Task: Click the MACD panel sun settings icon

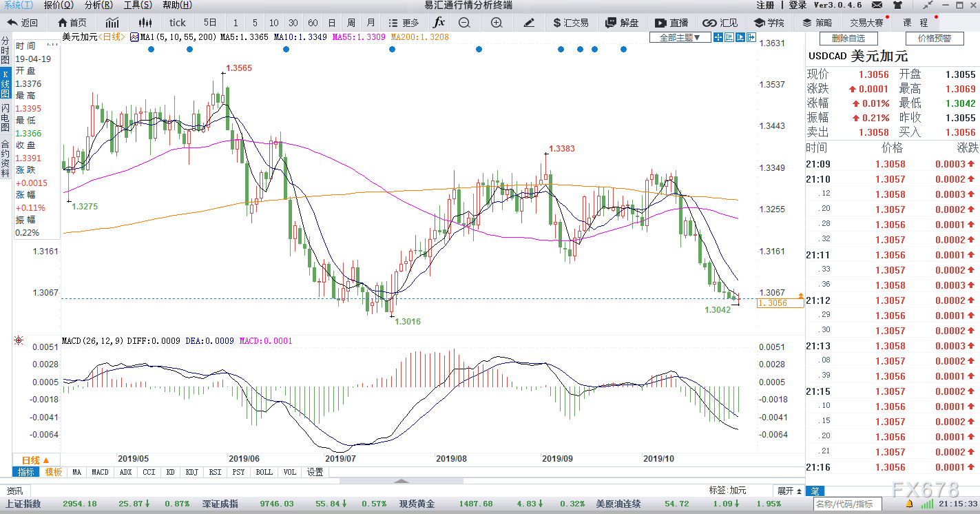Action: [x=18, y=341]
